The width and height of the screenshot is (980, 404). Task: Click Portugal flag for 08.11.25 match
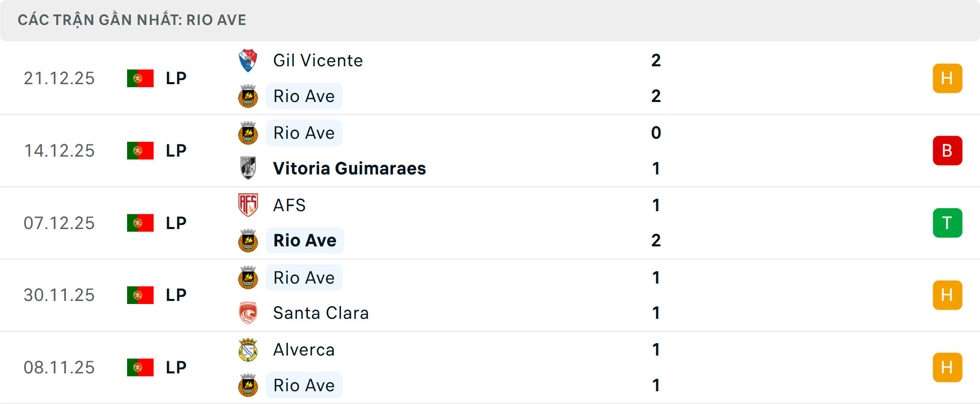click(x=140, y=367)
